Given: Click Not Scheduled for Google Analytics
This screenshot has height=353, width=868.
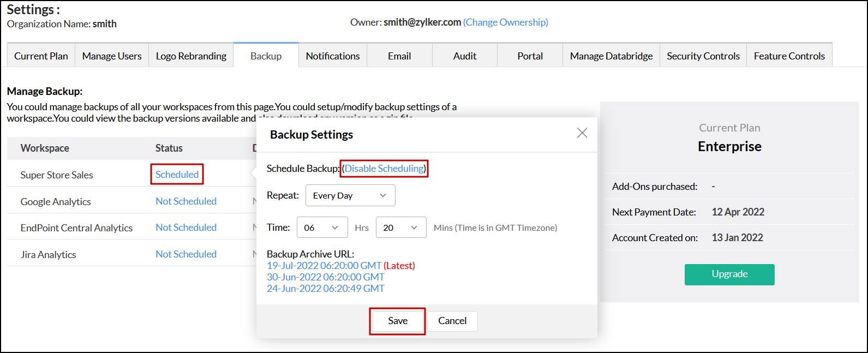Looking at the screenshot, I should [x=186, y=201].
